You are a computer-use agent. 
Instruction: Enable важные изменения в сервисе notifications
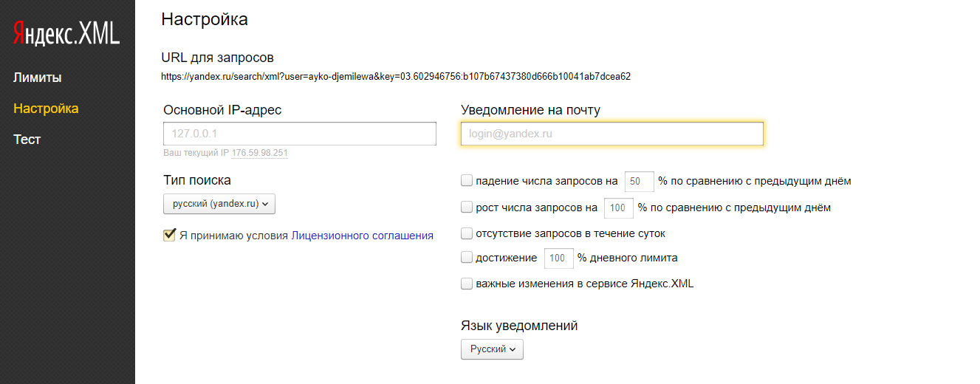coord(467,283)
